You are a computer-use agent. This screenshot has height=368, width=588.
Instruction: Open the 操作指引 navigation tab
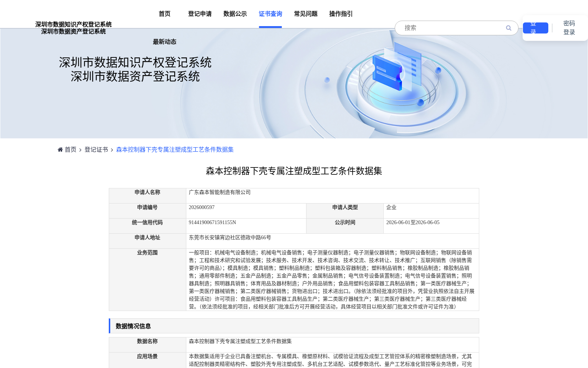(x=341, y=14)
